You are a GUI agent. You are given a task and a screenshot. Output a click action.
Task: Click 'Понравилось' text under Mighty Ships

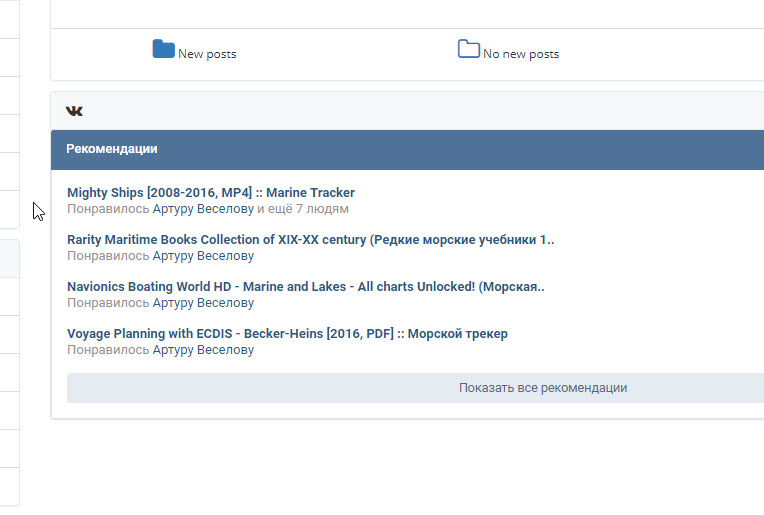pos(108,209)
